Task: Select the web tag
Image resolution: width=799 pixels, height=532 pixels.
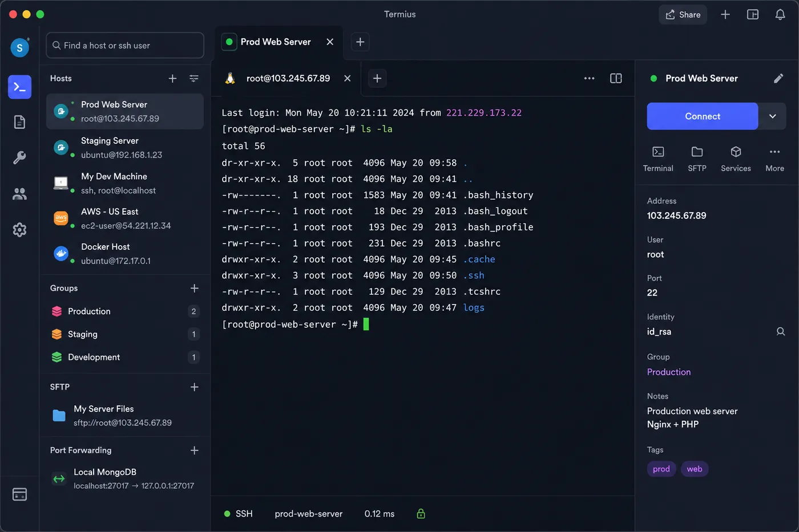Action: (695, 469)
